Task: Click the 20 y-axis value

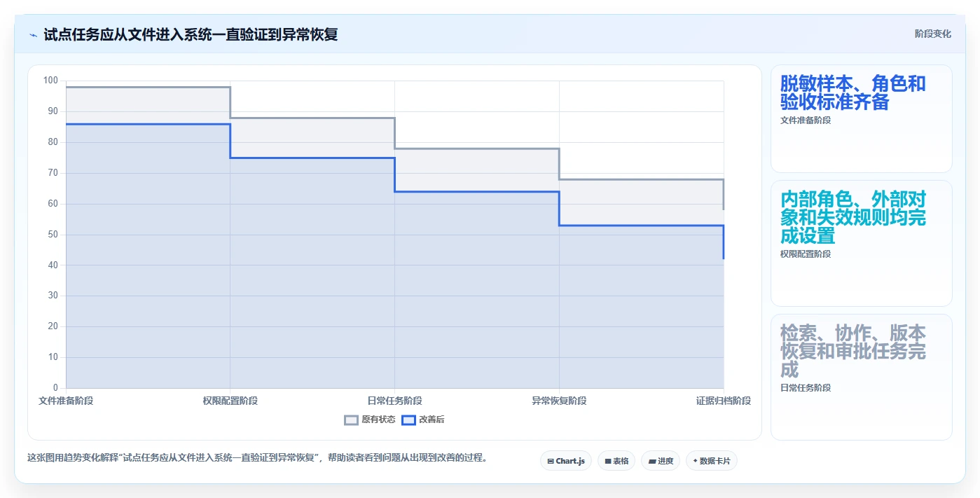Action: tap(53, 326)
